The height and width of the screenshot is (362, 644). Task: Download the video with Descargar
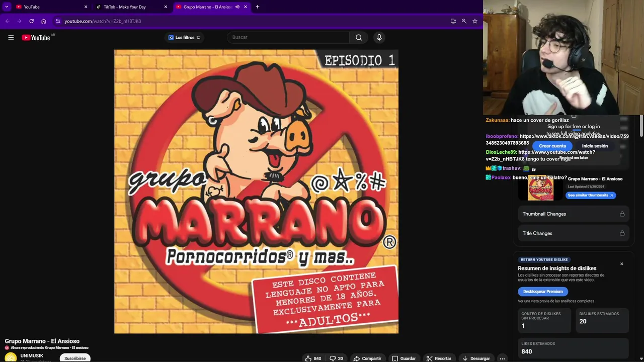point(476,358)
